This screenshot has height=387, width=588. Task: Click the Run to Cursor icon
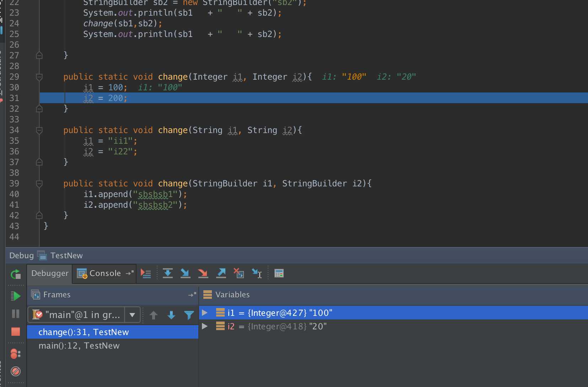[257, 273]
